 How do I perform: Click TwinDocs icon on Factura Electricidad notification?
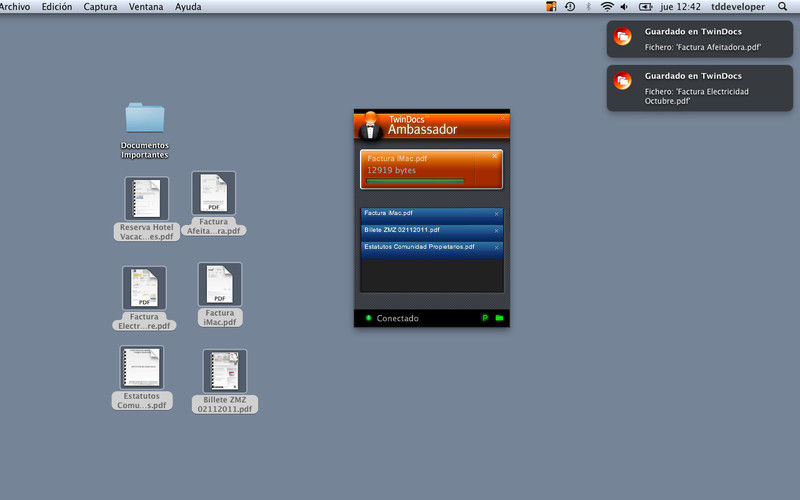pos(622,81)
